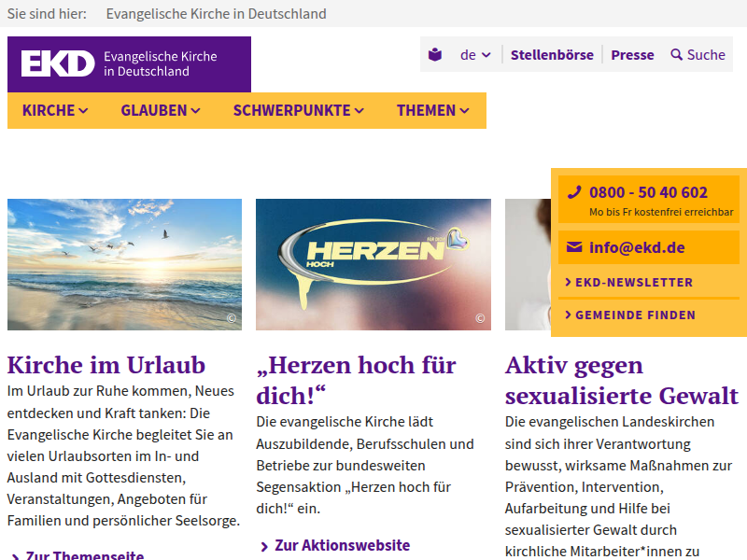Open the de language dropdown
This screenshot has height=560, width=747.
(475, 55)
